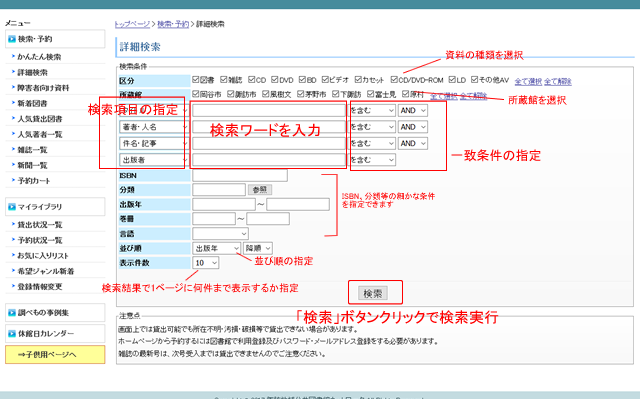Go to the 子供用ページへ link
Image resolution: width=640 pixels, height=399 pixels.
[55, 355]
